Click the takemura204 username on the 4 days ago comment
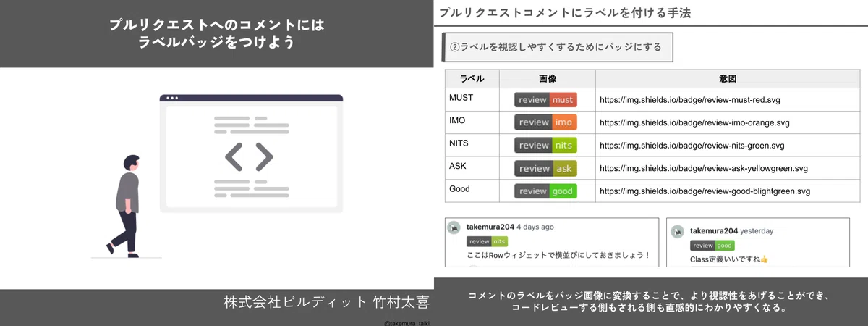Screen dimensions: 868x326 [490, 227]
